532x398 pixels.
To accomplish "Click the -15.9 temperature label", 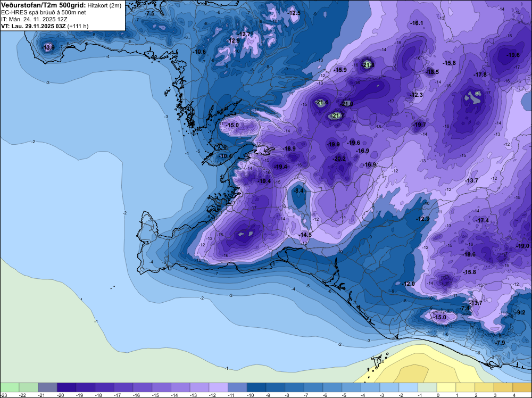I will (x=340, y=70).
